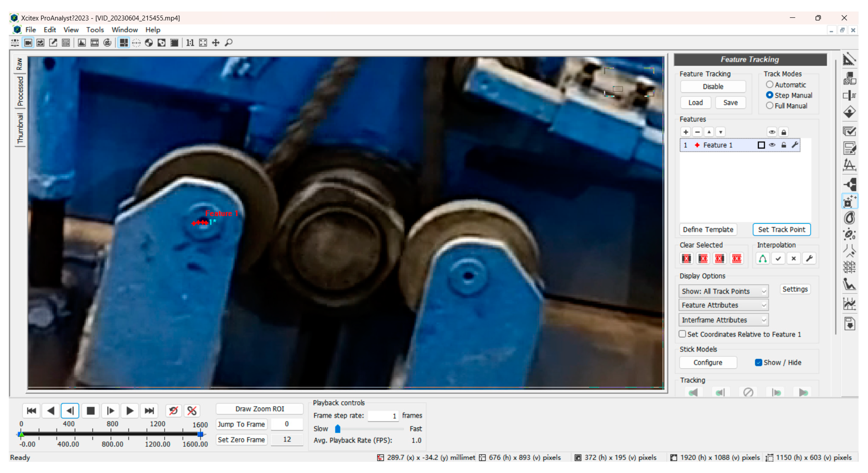Toggle Feature 1 visibility eye icon
This screenshot has width=868, height=473.
click(772, 145)
